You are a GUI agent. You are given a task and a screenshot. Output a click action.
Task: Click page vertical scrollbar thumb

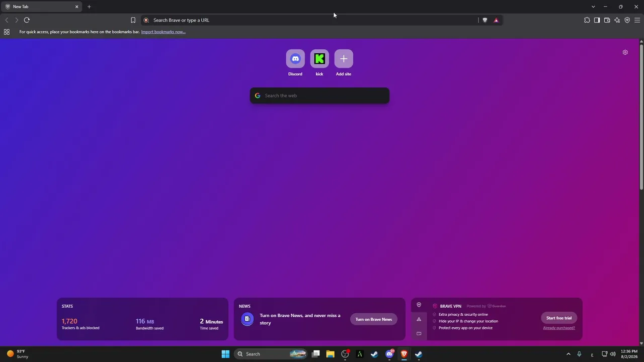(641, 117)
